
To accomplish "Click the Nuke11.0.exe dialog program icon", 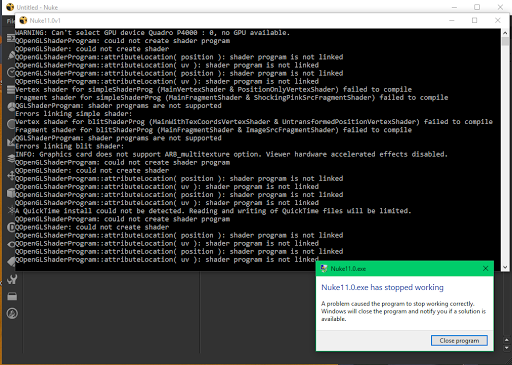I will 324,269.
